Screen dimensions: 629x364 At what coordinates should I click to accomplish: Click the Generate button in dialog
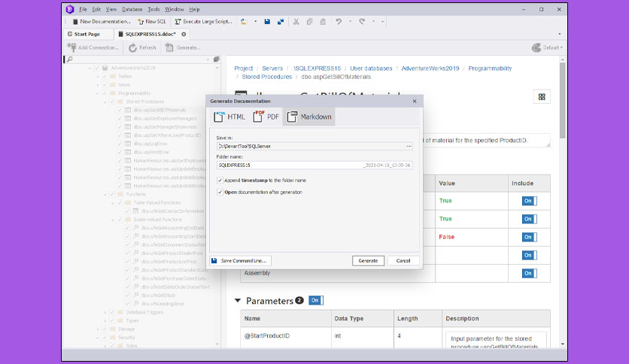(368, 260)
